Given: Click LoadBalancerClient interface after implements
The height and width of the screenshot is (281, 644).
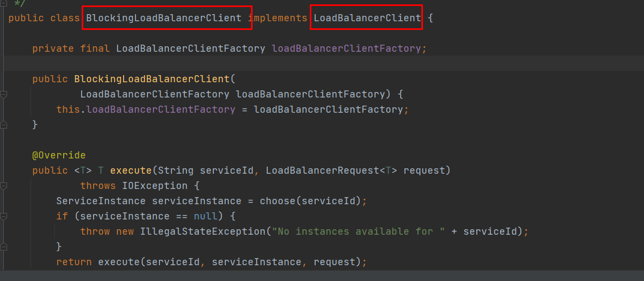Looking at the screenshot, I should pos(367,18).
